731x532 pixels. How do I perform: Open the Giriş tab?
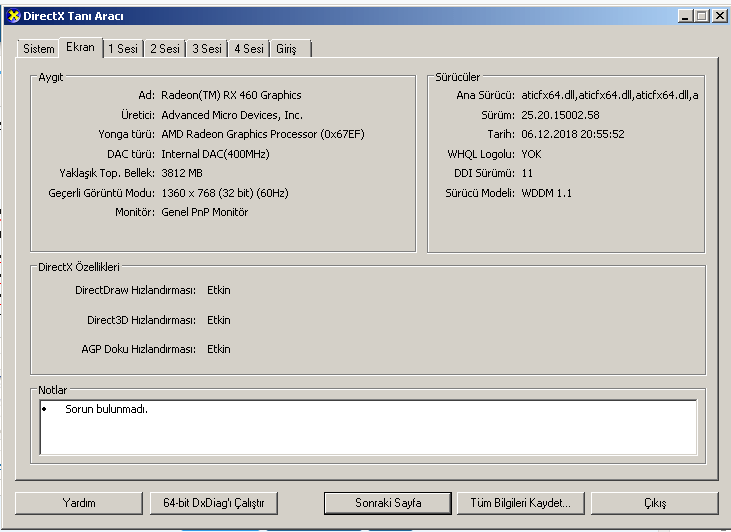point(290,48)
